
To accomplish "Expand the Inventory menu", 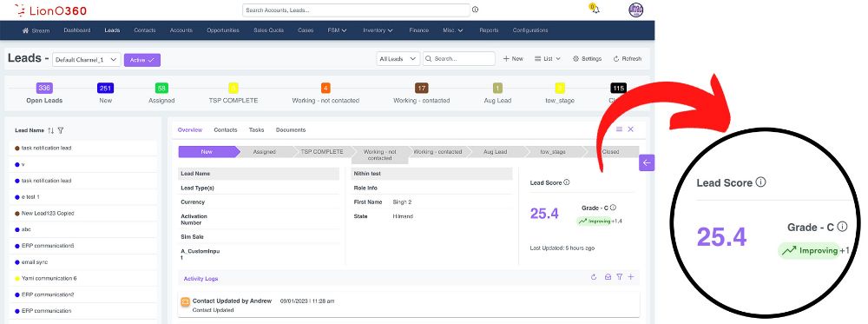I will (x=378, y=30).
